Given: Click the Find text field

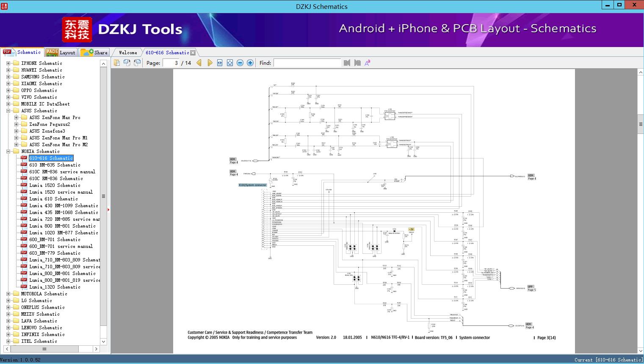Looking at the screenshot, I should pyautogui.click(x=307, y=63).
